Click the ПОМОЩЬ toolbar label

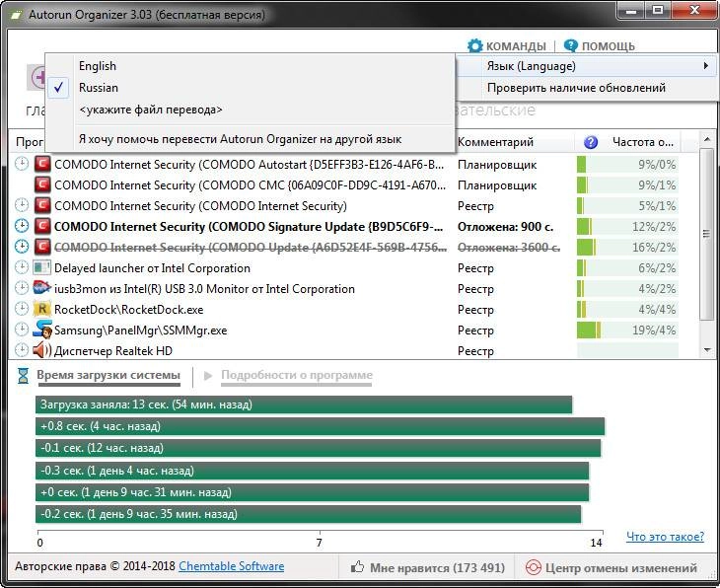coord(608,46)
